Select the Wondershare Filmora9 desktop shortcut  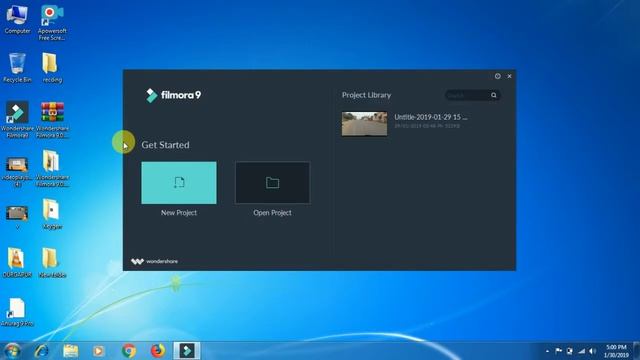click(x=17, y=120)
